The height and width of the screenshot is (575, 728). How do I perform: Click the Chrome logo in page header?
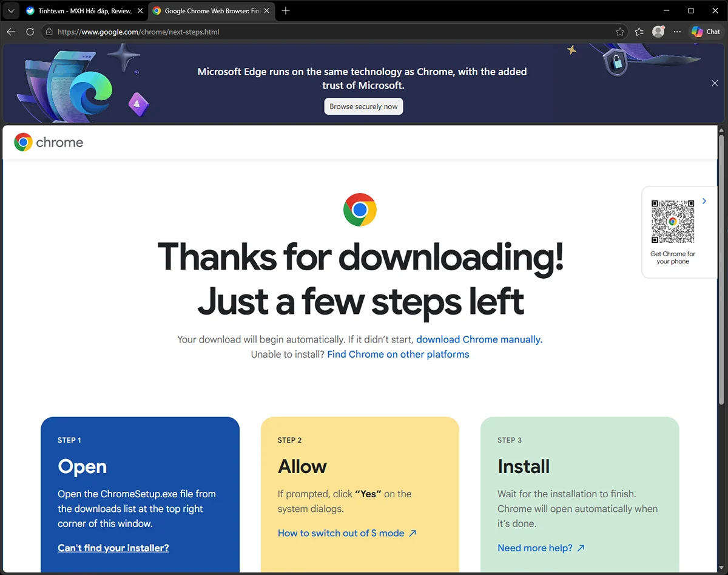coord(49,142)
